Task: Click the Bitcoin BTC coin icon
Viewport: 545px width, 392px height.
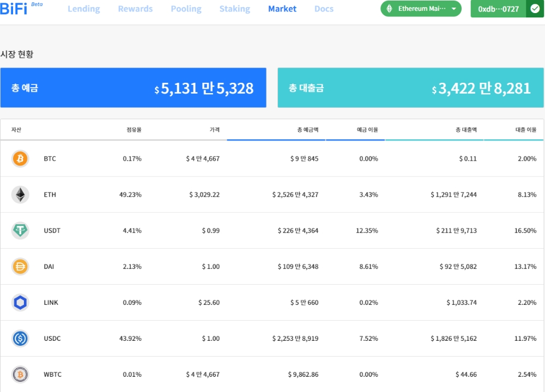Action: click(x=20, y=158)
